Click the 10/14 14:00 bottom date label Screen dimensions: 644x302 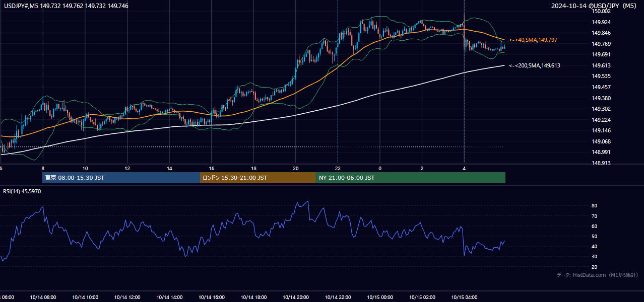coord(169,297)
